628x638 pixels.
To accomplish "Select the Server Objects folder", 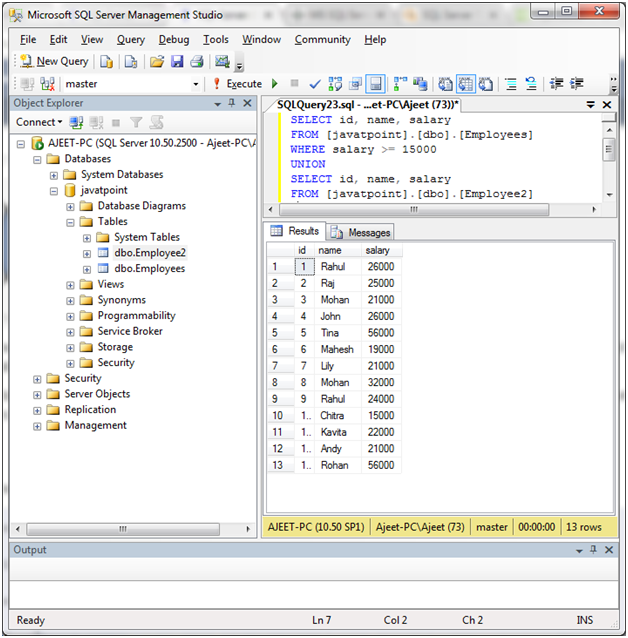I will pyautogui.click(x=97, y=394).
